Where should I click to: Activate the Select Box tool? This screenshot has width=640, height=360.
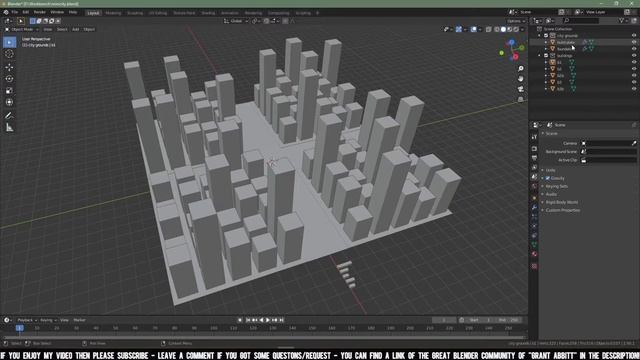(9, 42)
